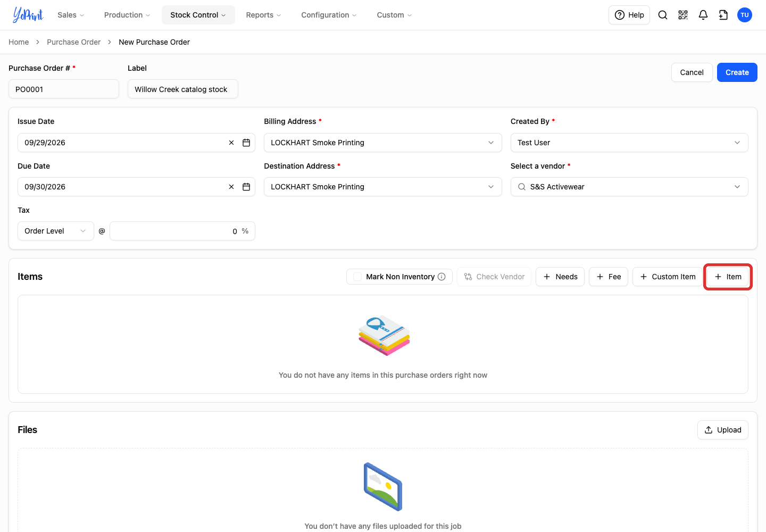Click the Label input field

(x=183, y=89)
